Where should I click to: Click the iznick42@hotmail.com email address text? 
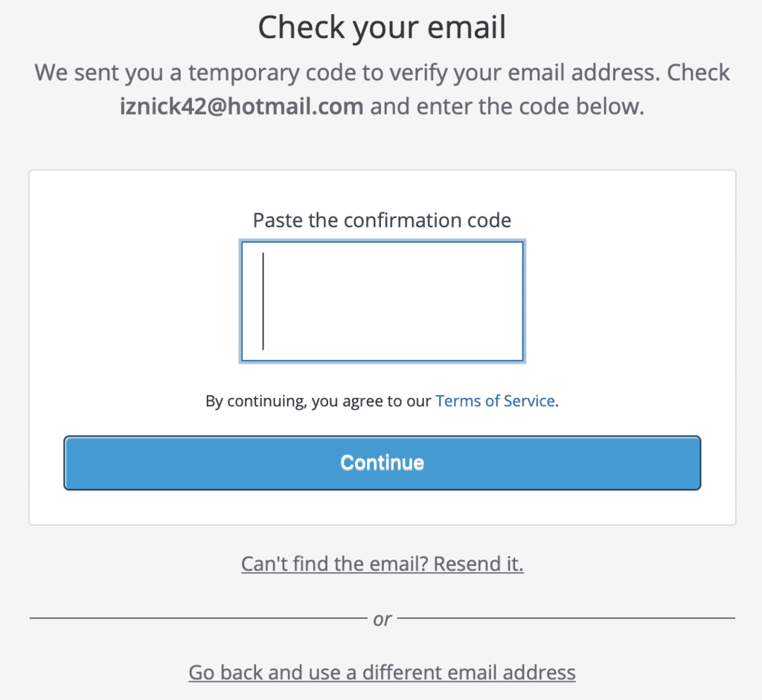pos(242,106)
